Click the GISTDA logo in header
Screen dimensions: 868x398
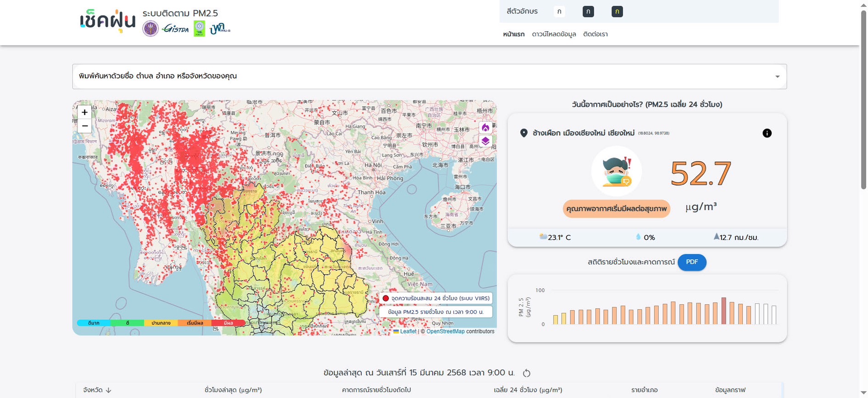point(175,29)
